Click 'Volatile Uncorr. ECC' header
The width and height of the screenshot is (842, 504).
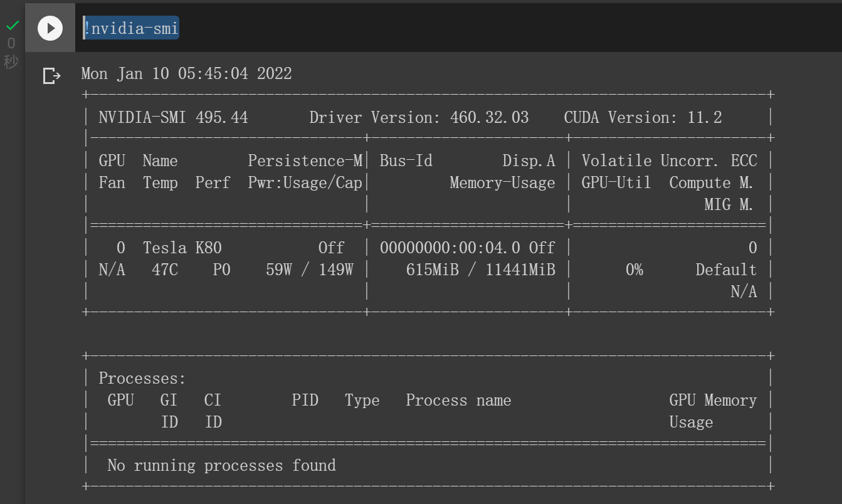(669, 160)
